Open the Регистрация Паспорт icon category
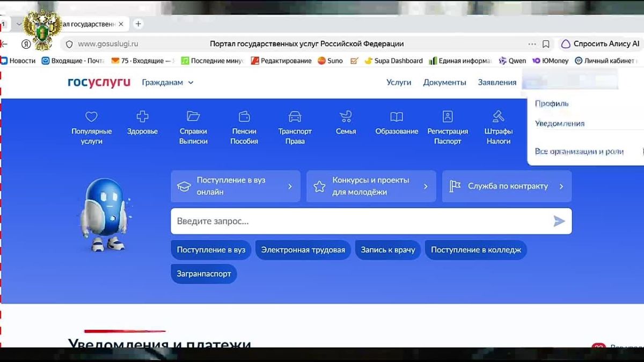The height and width of the screenshot is (362, 644). pyautogui.click(x=448, y=128)
